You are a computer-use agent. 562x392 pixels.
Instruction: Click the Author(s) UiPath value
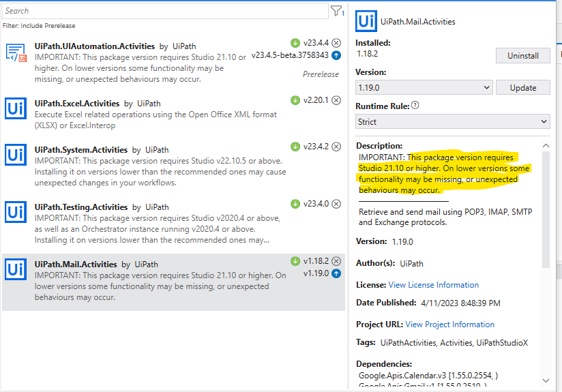coord(411,264)
